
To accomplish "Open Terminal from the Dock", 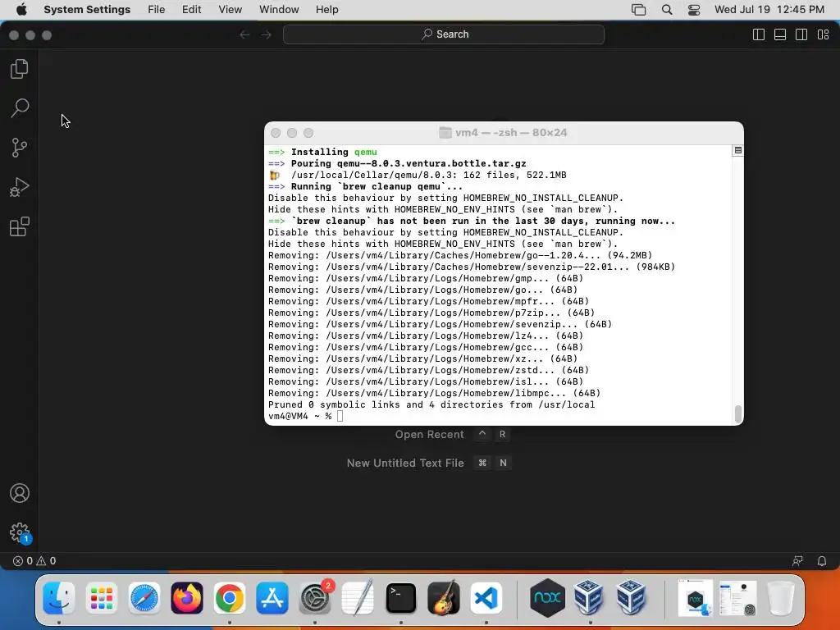I will 400,598.
